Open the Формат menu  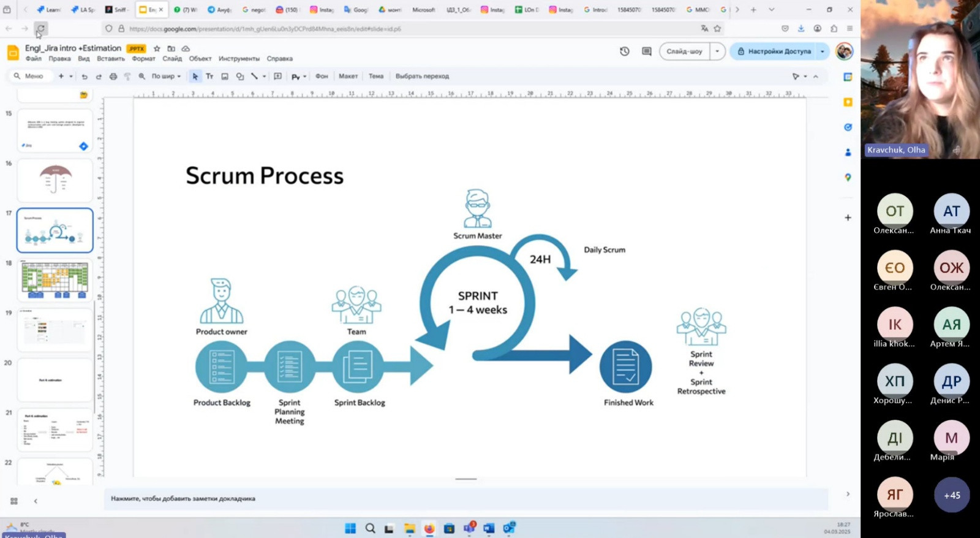coord(143,59)
